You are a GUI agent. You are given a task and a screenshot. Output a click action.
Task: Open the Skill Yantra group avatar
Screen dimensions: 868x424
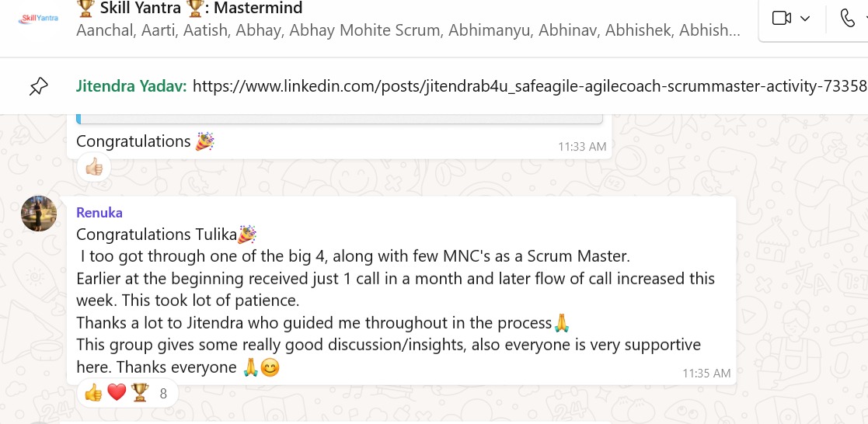coord(37,19)
